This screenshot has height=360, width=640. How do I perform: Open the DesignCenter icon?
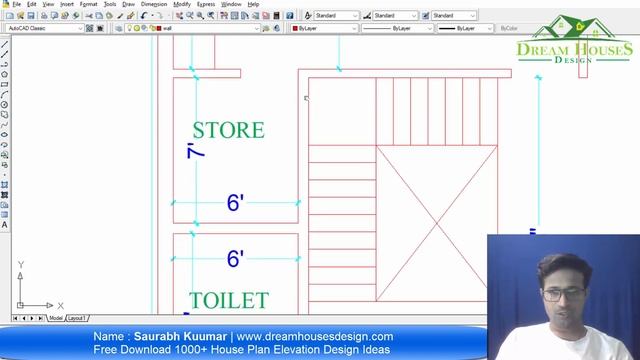234,16
